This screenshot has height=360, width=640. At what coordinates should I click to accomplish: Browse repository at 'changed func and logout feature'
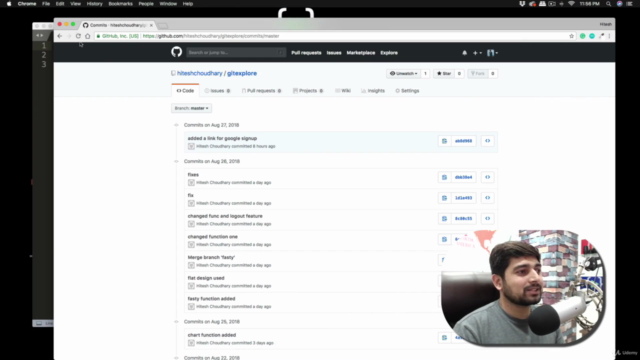(x=487, y=218)
